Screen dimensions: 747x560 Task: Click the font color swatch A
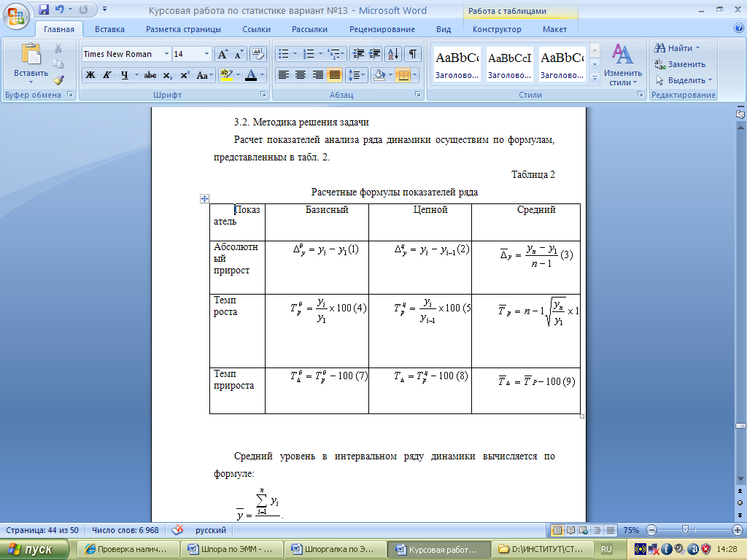[251, 75]
